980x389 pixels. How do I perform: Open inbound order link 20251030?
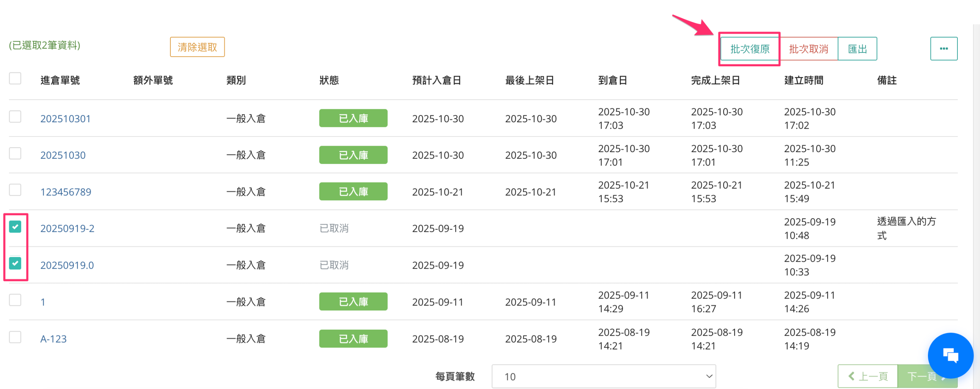point(63,155)
